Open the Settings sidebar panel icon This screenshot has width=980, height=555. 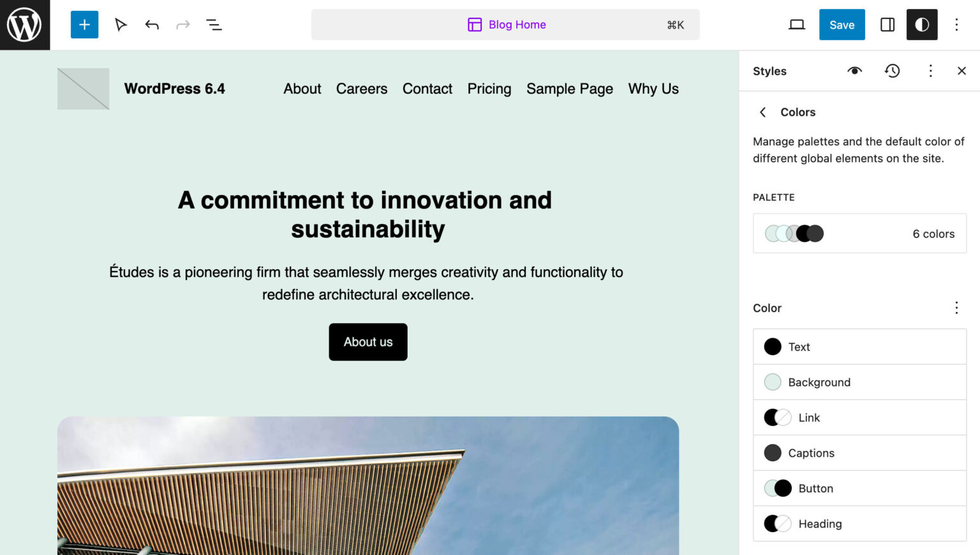point(887,25)
